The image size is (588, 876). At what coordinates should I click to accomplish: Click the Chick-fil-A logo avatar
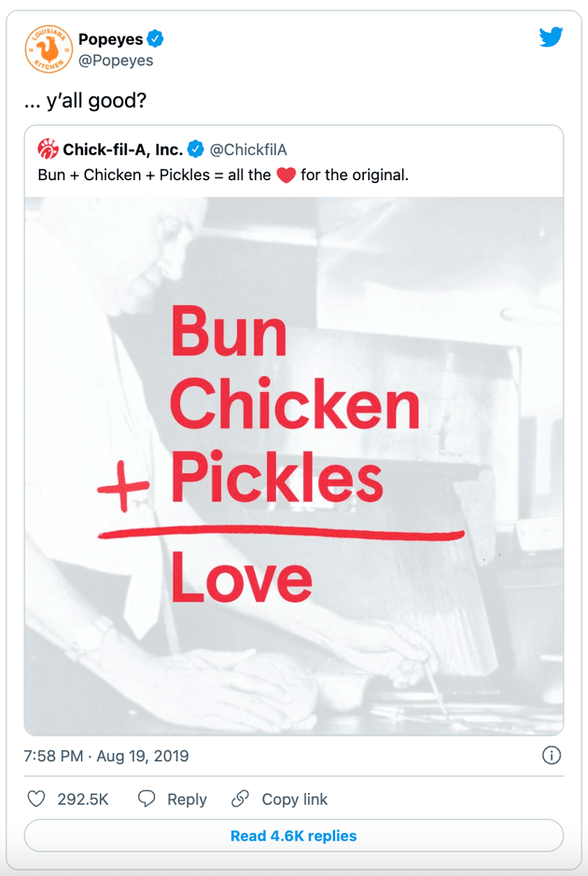pos(47,149)
